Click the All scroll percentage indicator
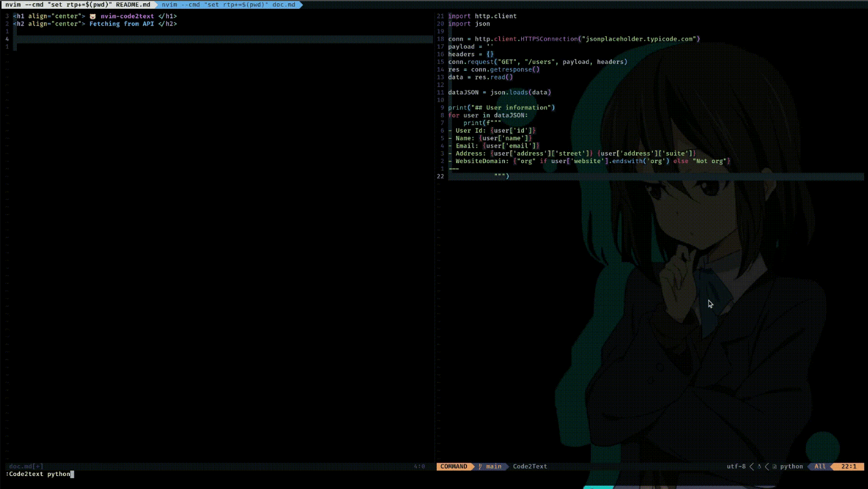868x489 pixels. [x=820, y=466]
